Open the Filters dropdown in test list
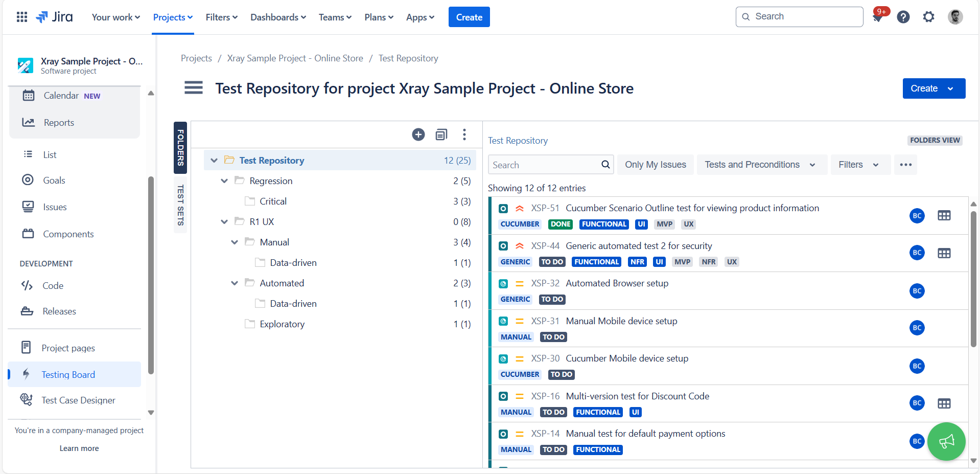This screenshot has height=474, width=980. (x=860, y=165)
